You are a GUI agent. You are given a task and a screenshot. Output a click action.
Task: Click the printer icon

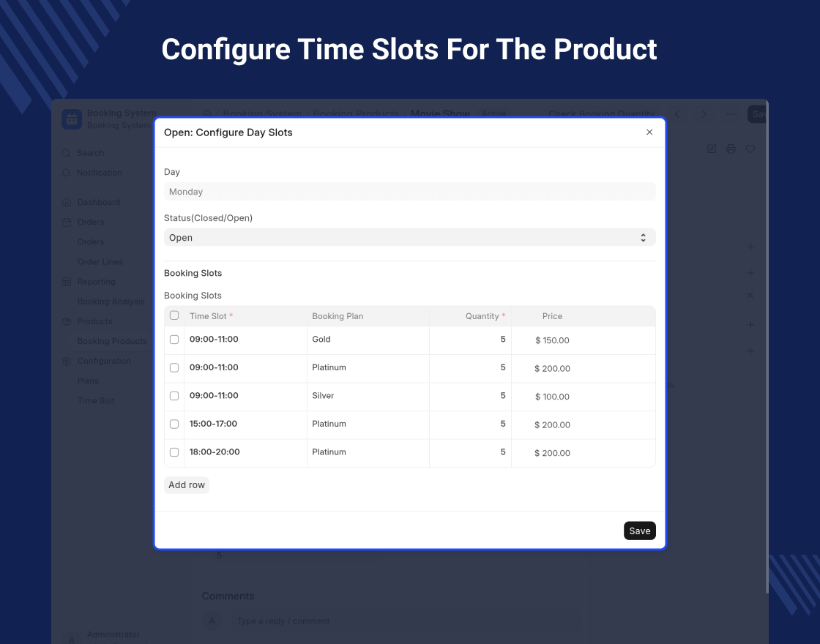[x=731, y=149]
